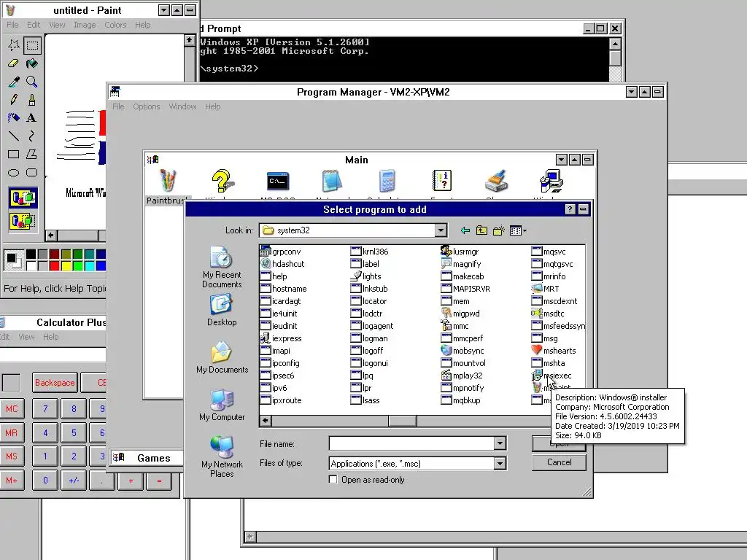Pick the red color swatch in Paint palette
The height and width of the screenshot is (560, 747).
[54, 265]
